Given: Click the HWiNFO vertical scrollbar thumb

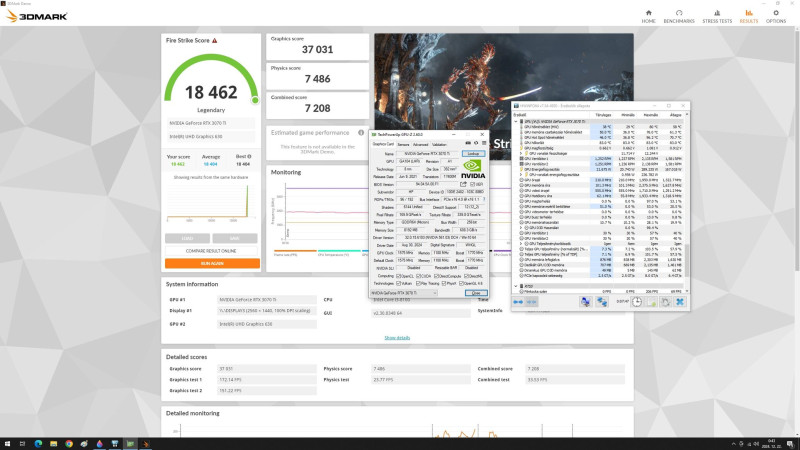Looking at the screenshot, I should point(687,260).
